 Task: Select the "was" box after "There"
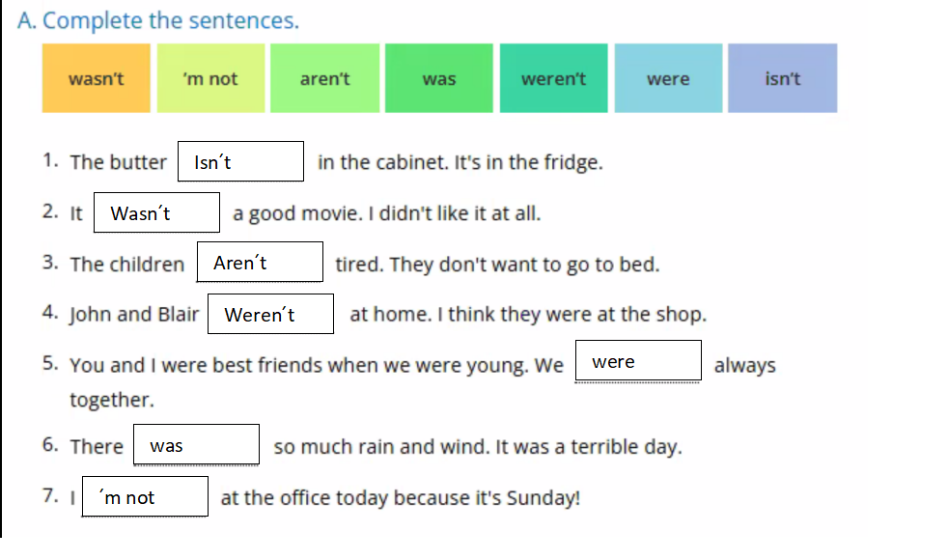point(196,445)
